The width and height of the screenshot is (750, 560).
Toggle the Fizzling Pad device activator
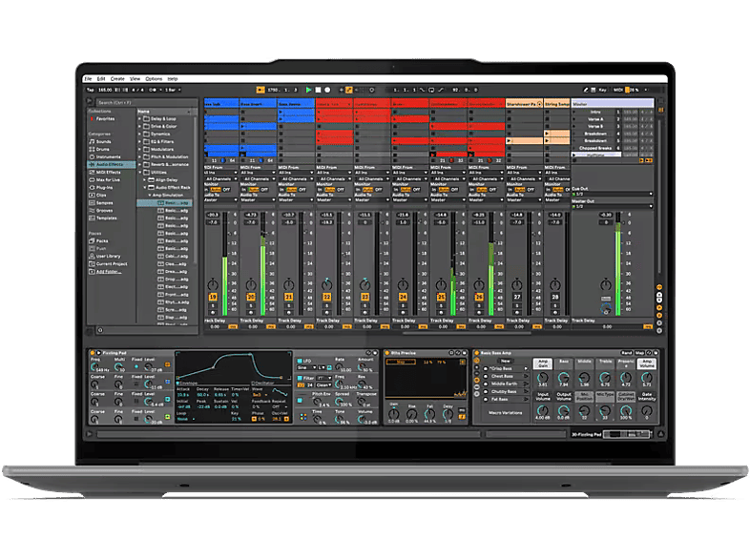(93, 353)
